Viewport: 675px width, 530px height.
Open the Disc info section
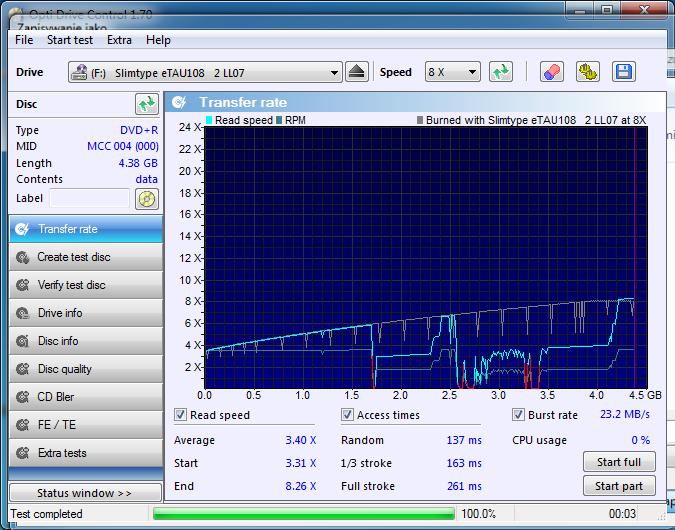86,341
